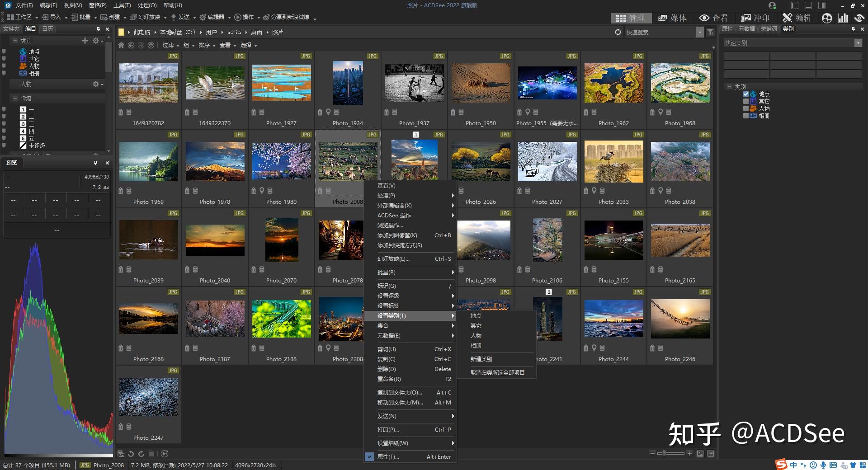Click the rotate left icon in bottom toolbar
The image size is (868, 470).
(131, 454)
